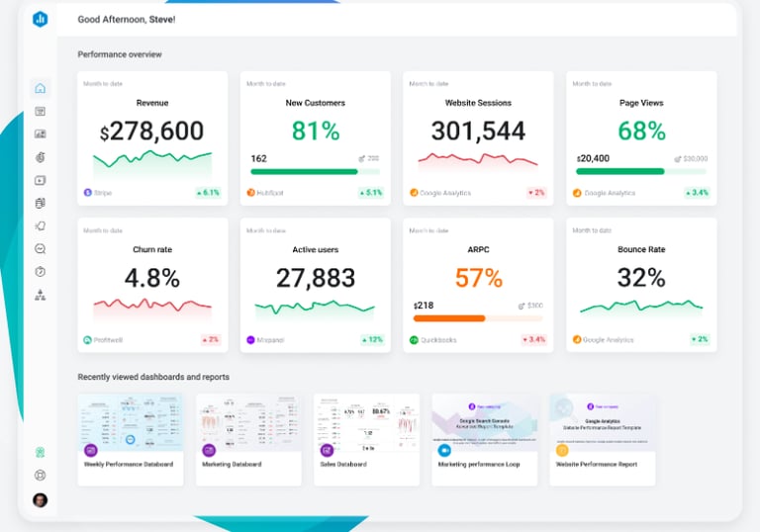Open the lifebuoy help icon

point(41,476)
